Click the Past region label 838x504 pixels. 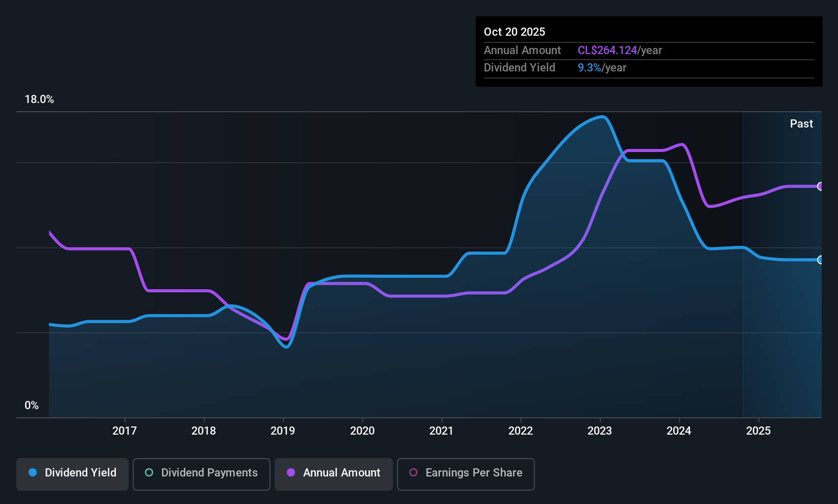coord(801,123)
